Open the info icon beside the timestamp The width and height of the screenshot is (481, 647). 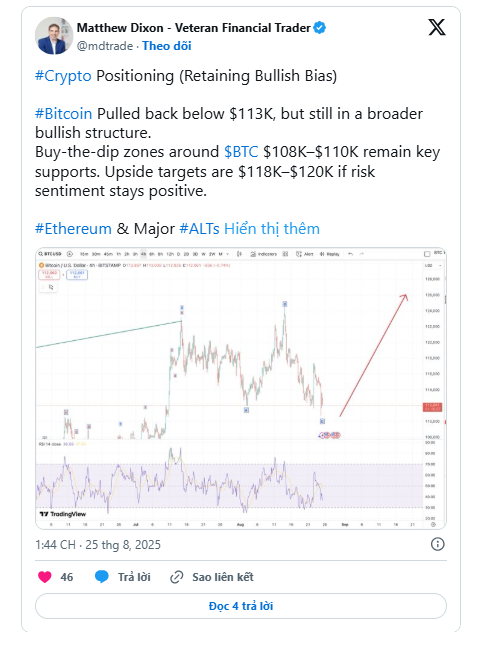[x=437, y=544]
